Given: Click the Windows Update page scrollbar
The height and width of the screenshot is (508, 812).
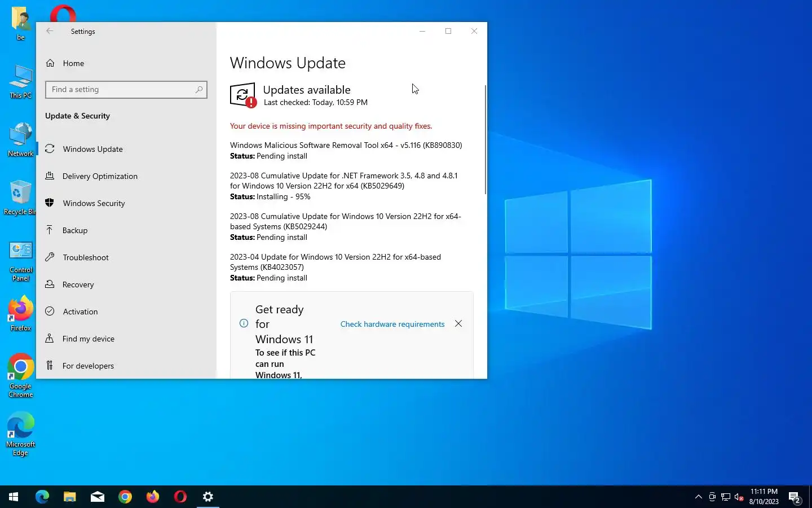Looking at the screenshot, I should (x=485, y=140).
